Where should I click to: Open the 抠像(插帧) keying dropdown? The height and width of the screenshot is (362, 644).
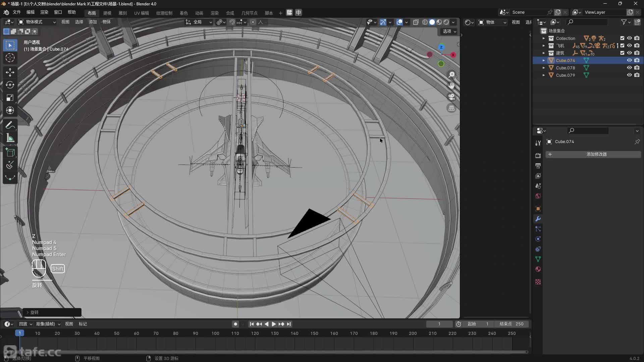click(48, 324)
